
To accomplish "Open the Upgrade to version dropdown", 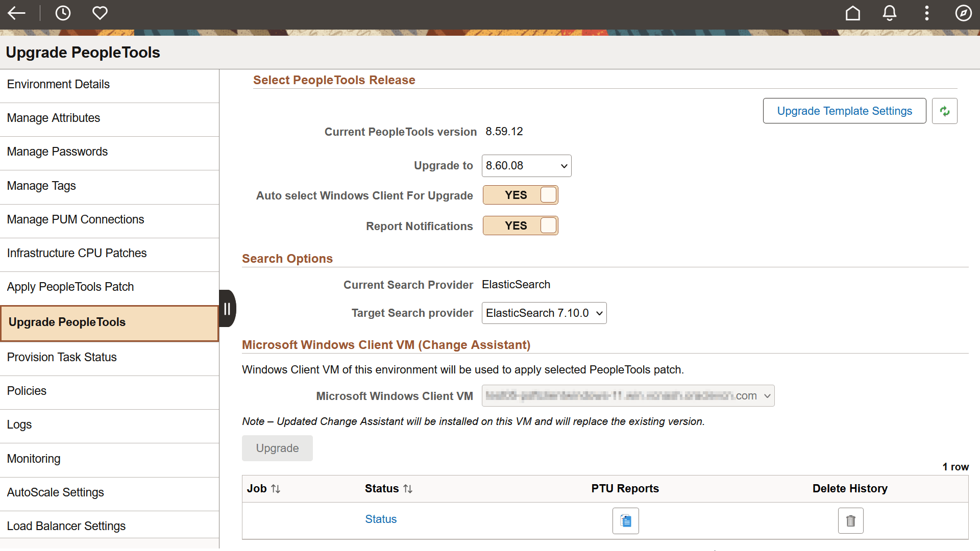I will [x=526, y=165].
